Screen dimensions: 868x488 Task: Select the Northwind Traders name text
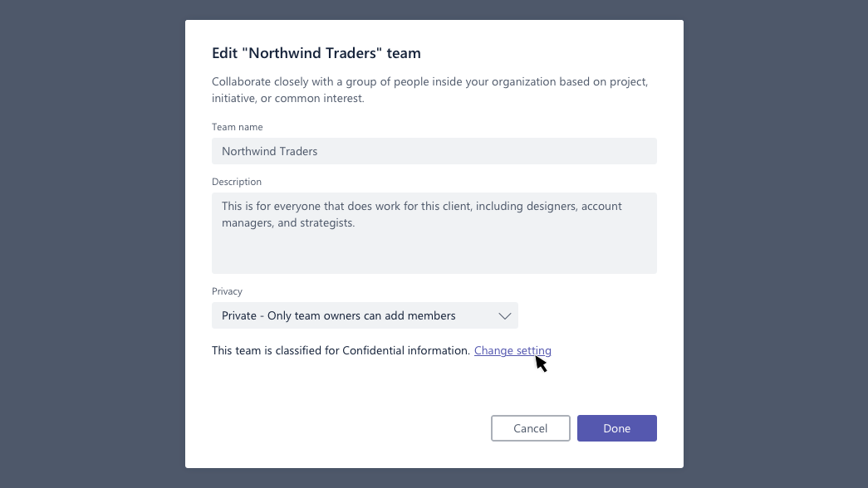click(267, 151)
